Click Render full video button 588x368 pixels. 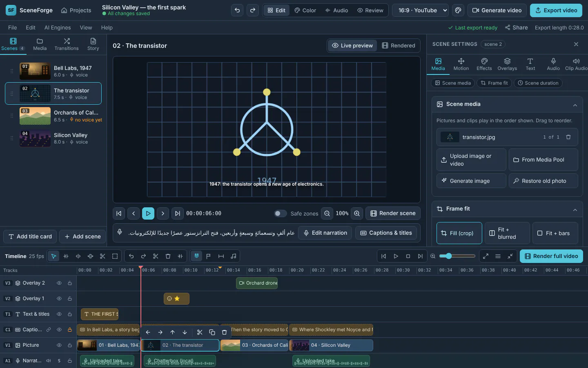[551, 256]
